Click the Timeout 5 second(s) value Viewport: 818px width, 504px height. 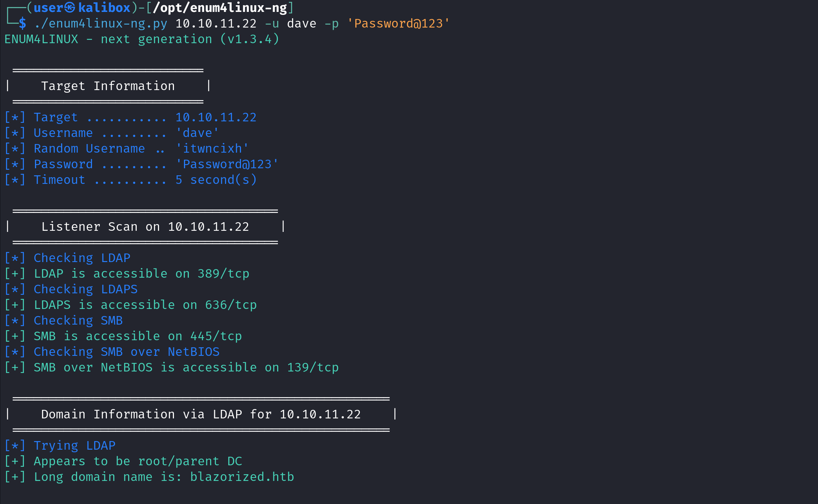(x=216, y=180)
